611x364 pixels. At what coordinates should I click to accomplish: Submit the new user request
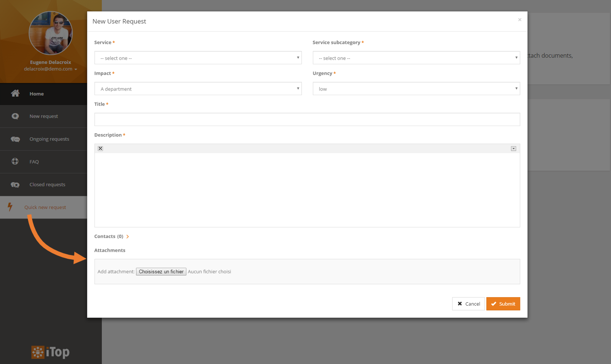point(503,304)
